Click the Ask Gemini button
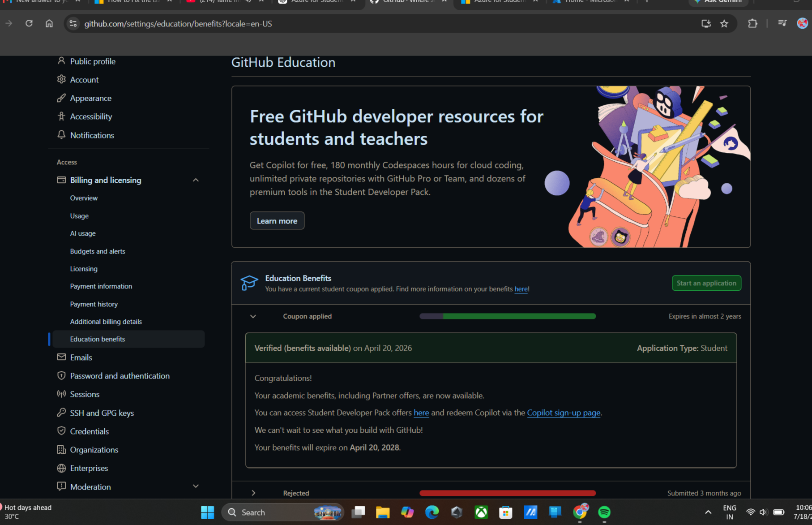Viewport: 812px width, 525px height. 719,2
